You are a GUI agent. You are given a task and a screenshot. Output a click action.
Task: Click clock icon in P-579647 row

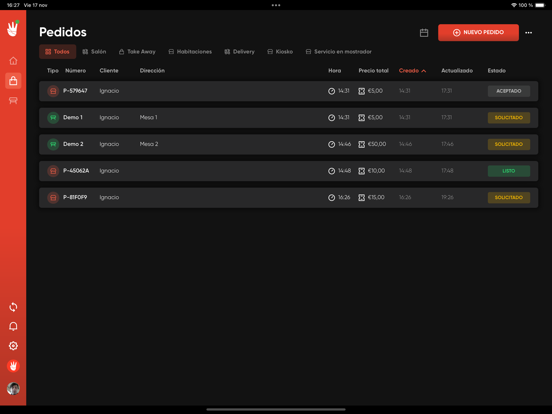331,91
